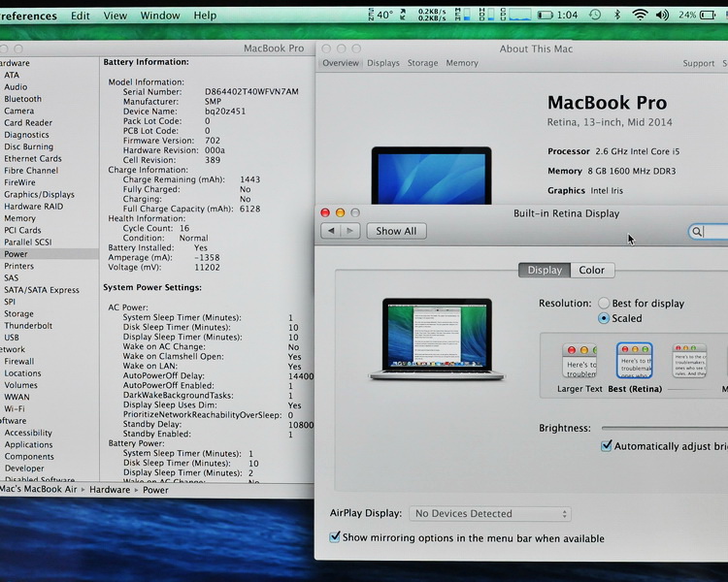Open the Help menu
The image size is (728, 582).
(x=205, y=16)
